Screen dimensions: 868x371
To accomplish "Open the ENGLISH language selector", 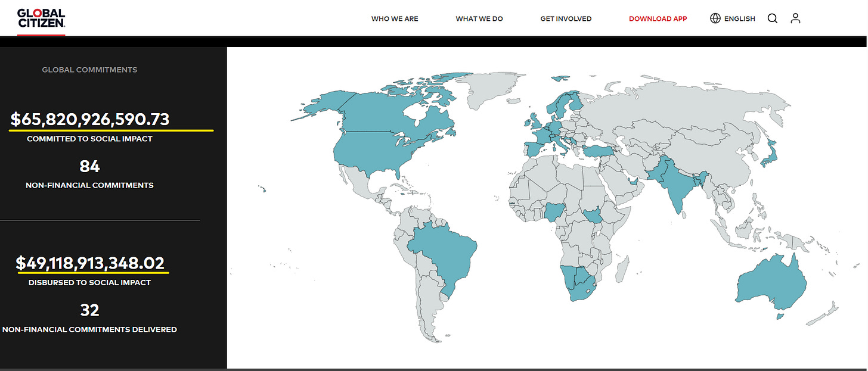I will pyautogui.click(x=740, y=18).
